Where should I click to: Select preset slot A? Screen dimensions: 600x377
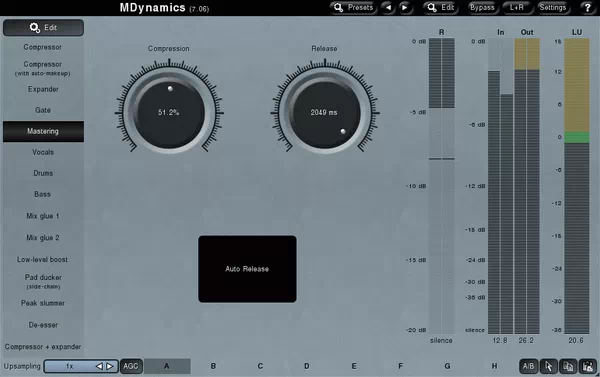(167, 366)
